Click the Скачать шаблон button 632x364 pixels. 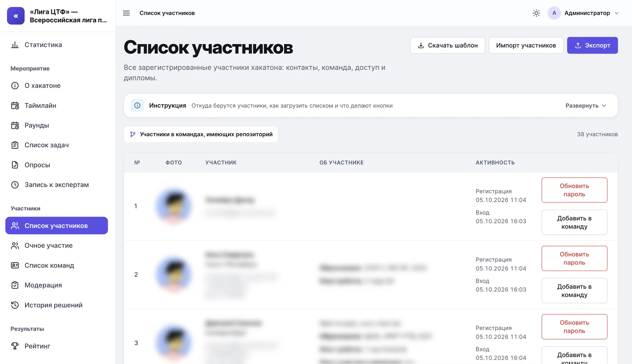[x=447, y=45]
